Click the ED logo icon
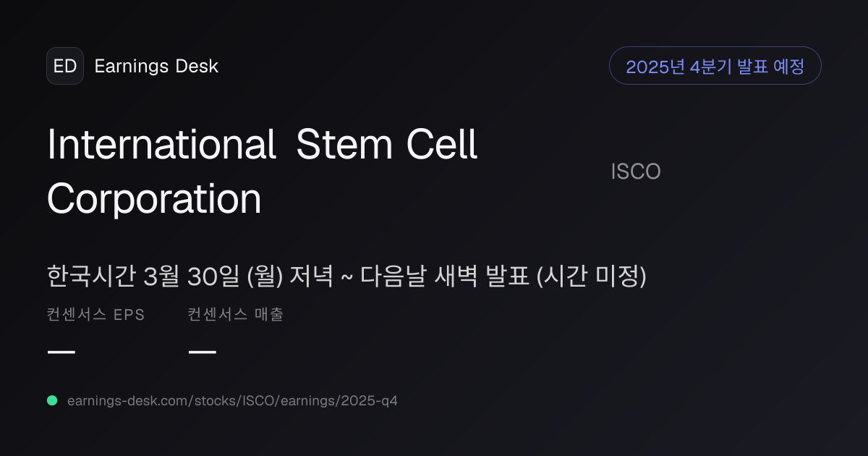868x456 pixels. point(65,66)
